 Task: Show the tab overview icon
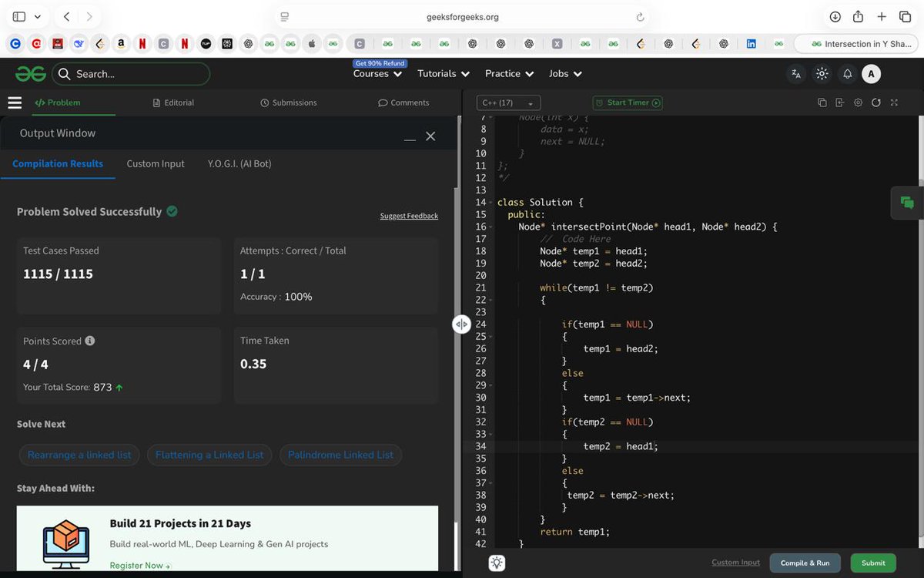905,17
